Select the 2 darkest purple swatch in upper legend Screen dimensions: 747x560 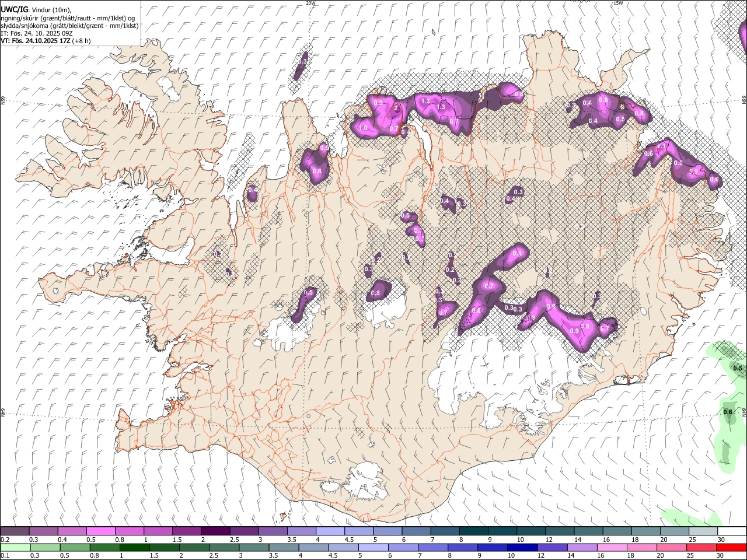pyautogui.click(x=215, y=531)
